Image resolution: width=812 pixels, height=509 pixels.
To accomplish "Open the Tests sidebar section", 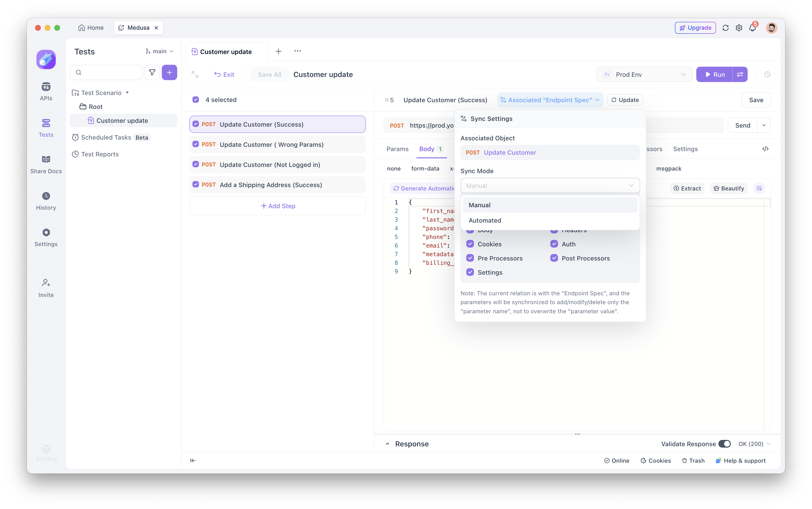I will click(x=46, y=128).
